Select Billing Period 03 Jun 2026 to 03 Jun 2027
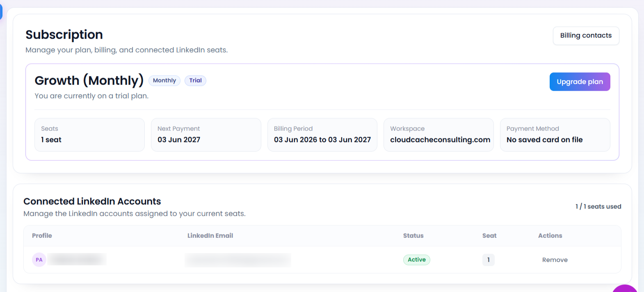 (322, 140)
